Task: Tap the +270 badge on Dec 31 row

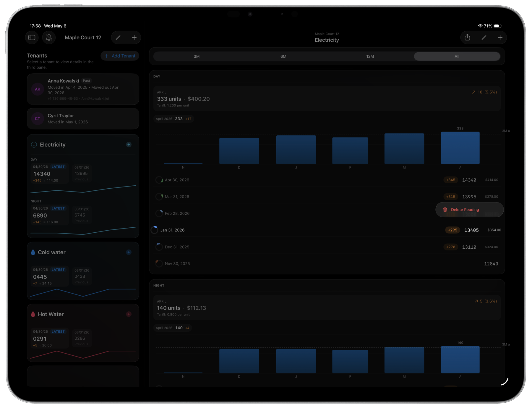Action: pos(450,247)
